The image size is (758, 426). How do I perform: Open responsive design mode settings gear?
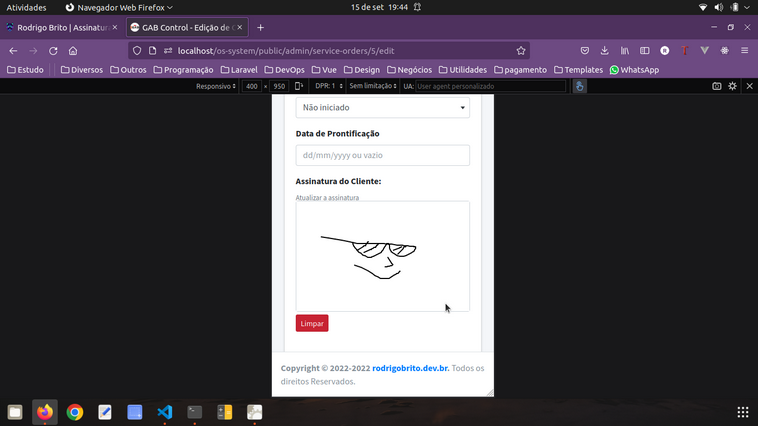(733, 86)
